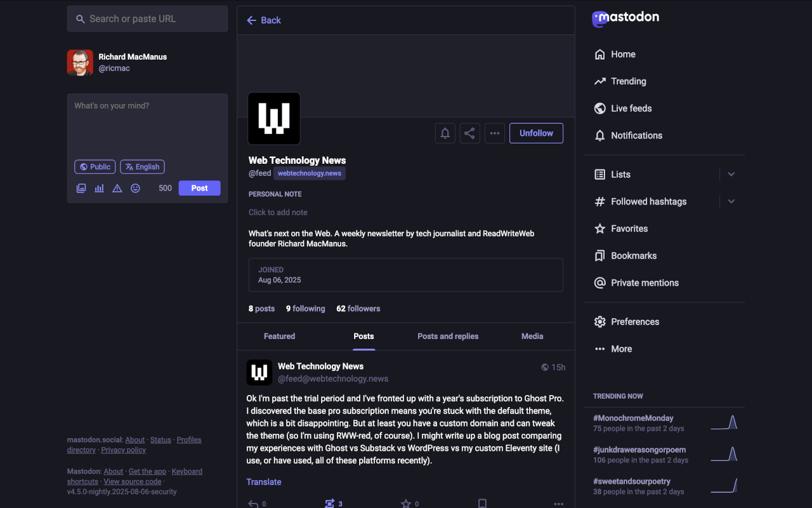This screenshot has width=812, height=508.
Task: Open the Public visibility dropdown
Action: point(95,167)
